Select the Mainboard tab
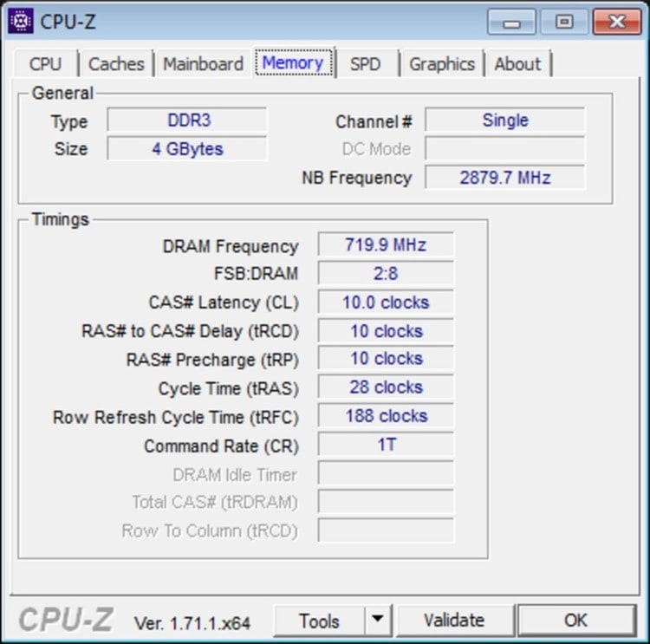The image size is (650, 644). pyautogui.click(x=203, y=64)
